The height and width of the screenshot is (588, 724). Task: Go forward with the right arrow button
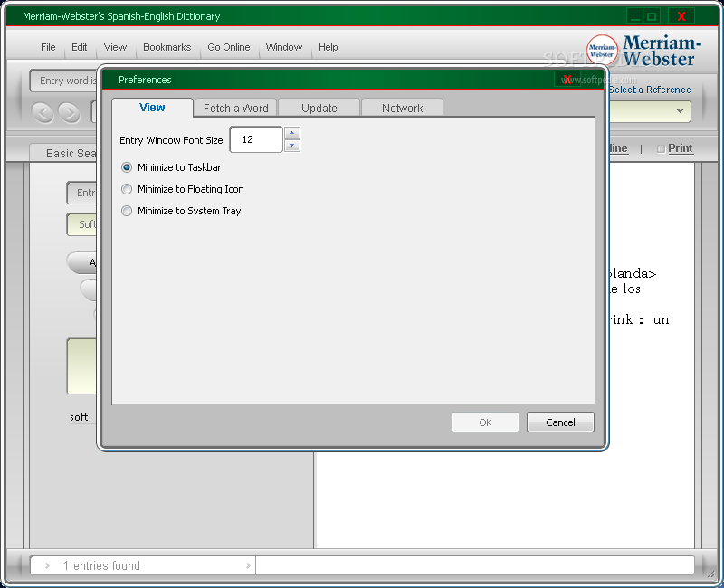pos(70,113)
